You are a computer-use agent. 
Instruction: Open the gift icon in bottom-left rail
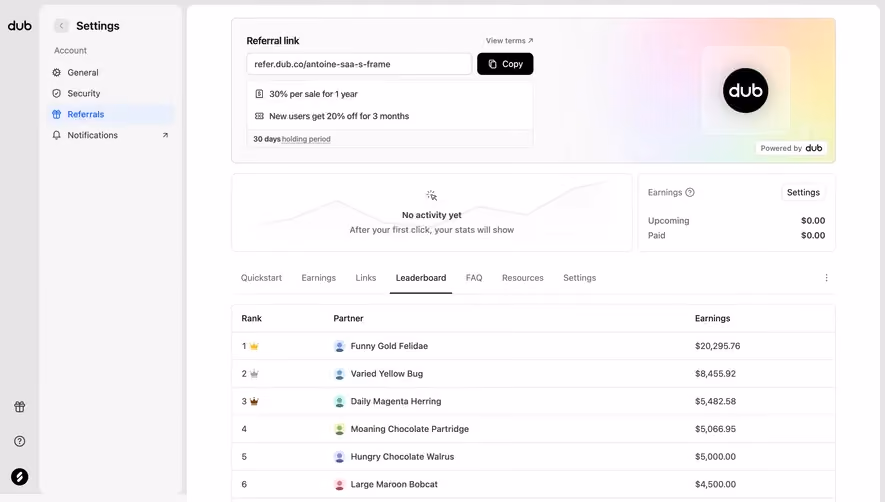click(x=20, y=407)
